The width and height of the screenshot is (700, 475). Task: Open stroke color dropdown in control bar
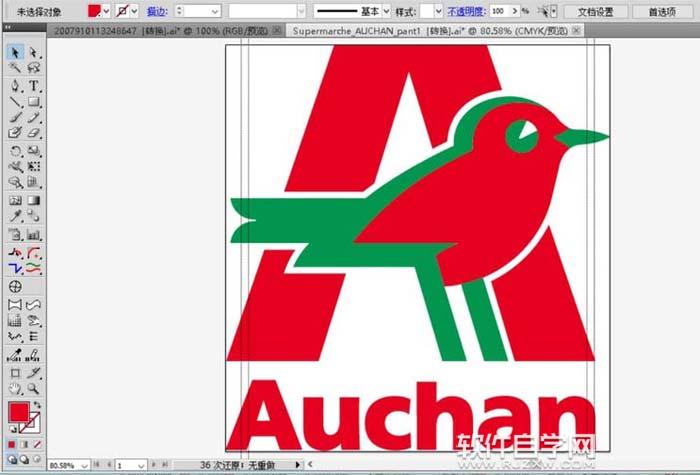(134, 11)
